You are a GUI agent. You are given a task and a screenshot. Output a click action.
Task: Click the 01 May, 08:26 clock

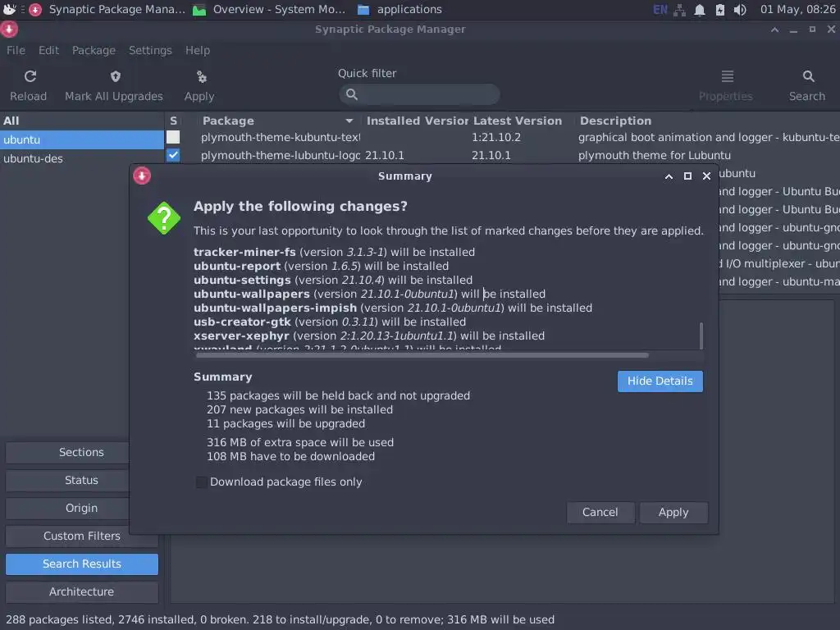tap(797, 10)
